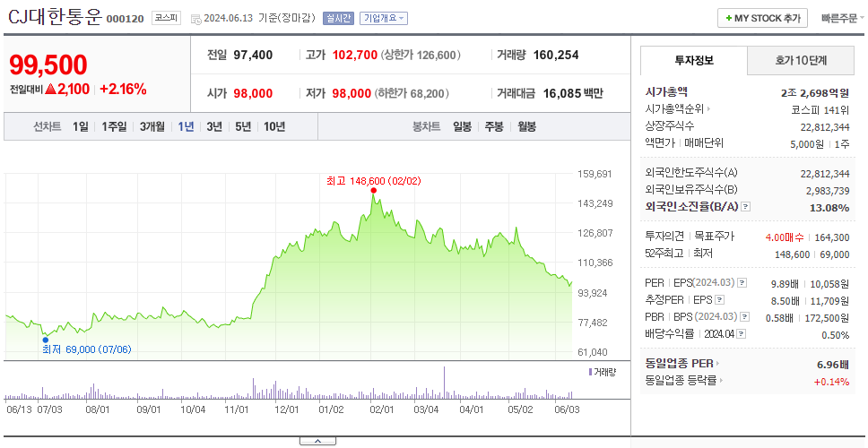This screenshot has width=868, height=448.
Task: Select the 10년 line chart period
Action: pos(274,126)
